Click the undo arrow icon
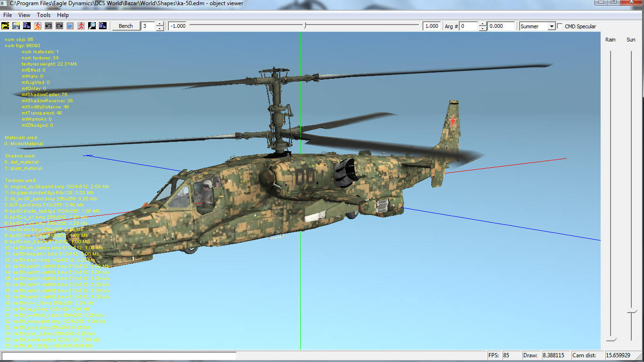 point(49,26)
